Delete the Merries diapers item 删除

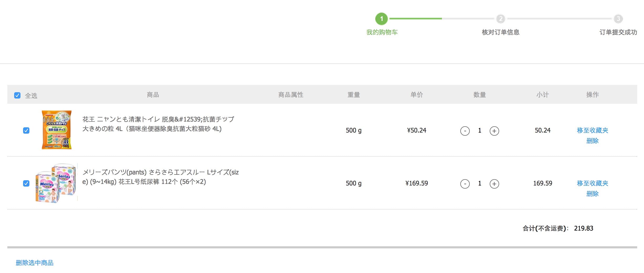pos(592,194)
